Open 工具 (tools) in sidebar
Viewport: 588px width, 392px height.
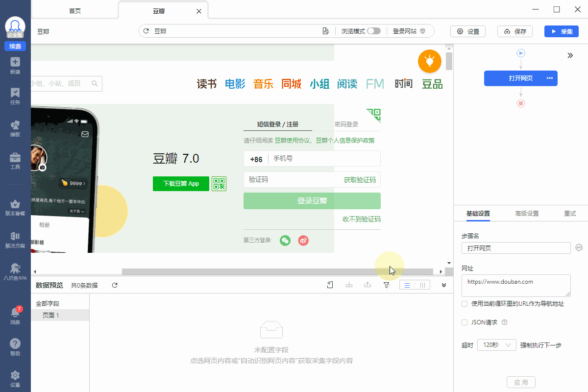15,161
